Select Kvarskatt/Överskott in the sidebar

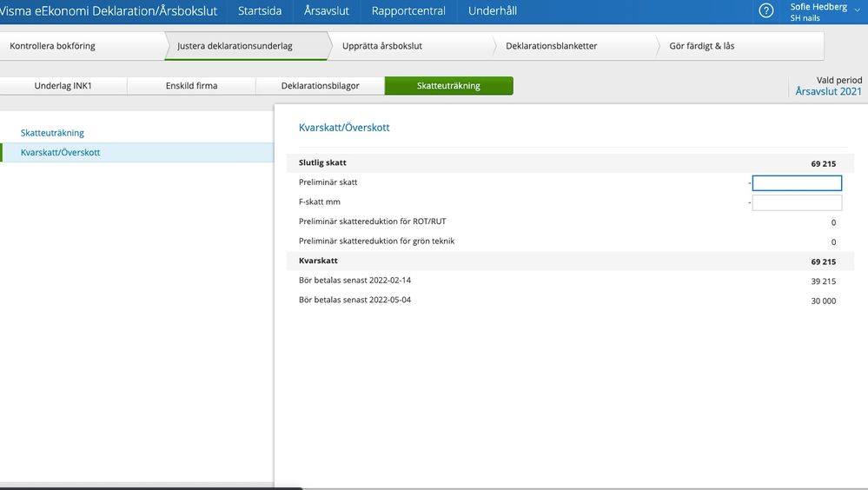tap(60, 153)
